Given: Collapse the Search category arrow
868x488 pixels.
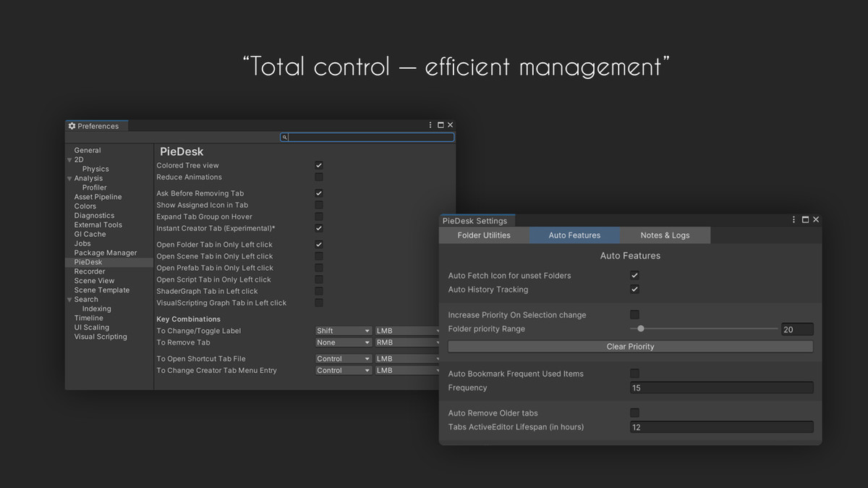Looking at the screenshot, I should pos(69,300).
